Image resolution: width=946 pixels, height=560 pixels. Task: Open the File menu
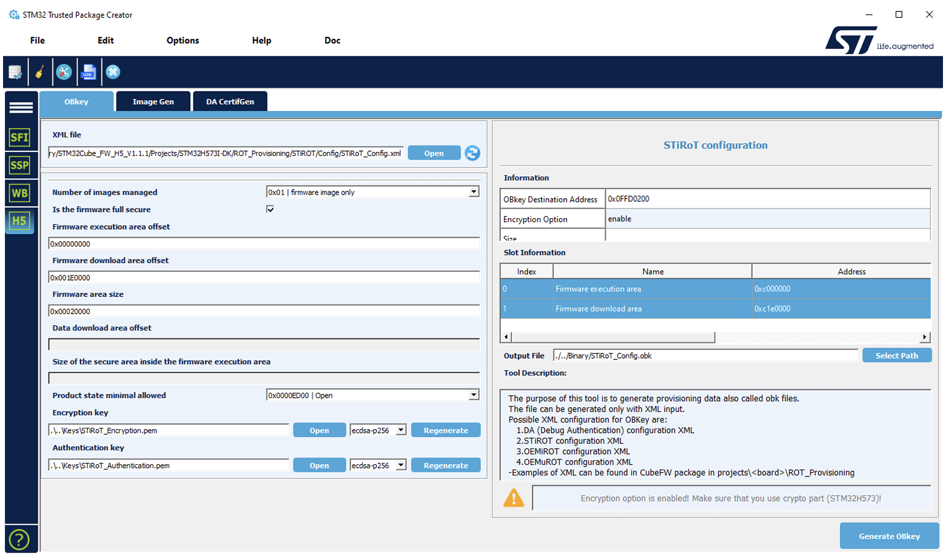tap(38, 41)
